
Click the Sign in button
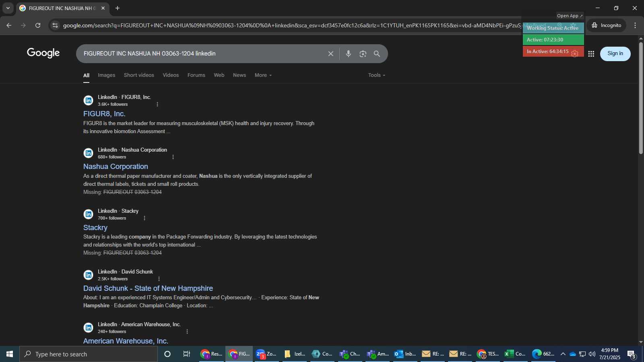(x=615, y=53)
